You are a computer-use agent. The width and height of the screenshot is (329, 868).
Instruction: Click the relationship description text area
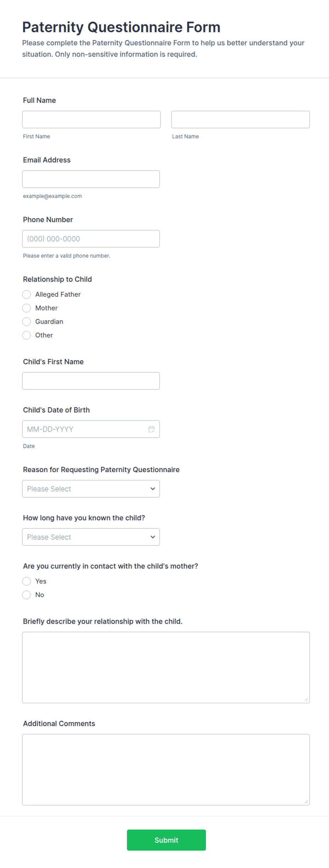coord(166,667)
